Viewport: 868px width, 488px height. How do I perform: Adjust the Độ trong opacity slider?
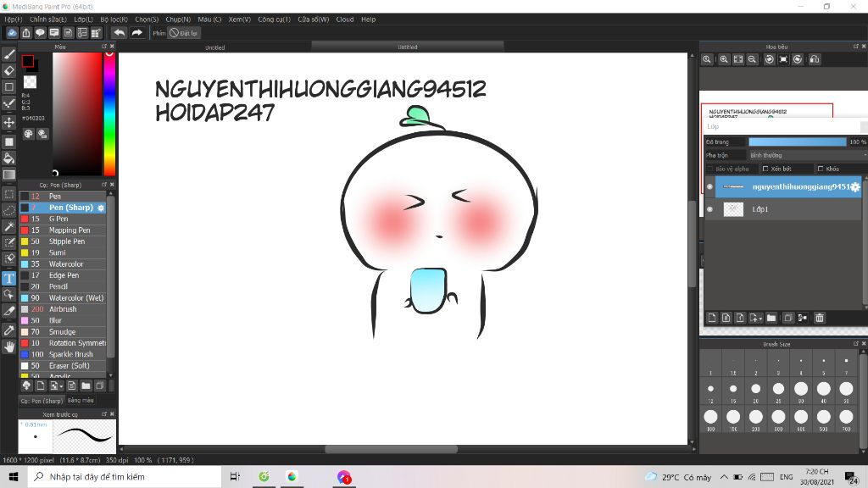pyautogui.click(x=798, y=142)
